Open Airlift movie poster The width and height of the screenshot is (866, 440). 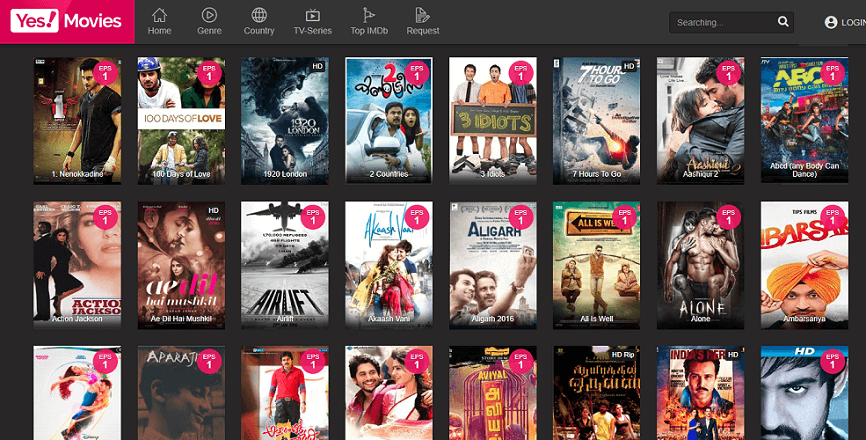point(285,265)
